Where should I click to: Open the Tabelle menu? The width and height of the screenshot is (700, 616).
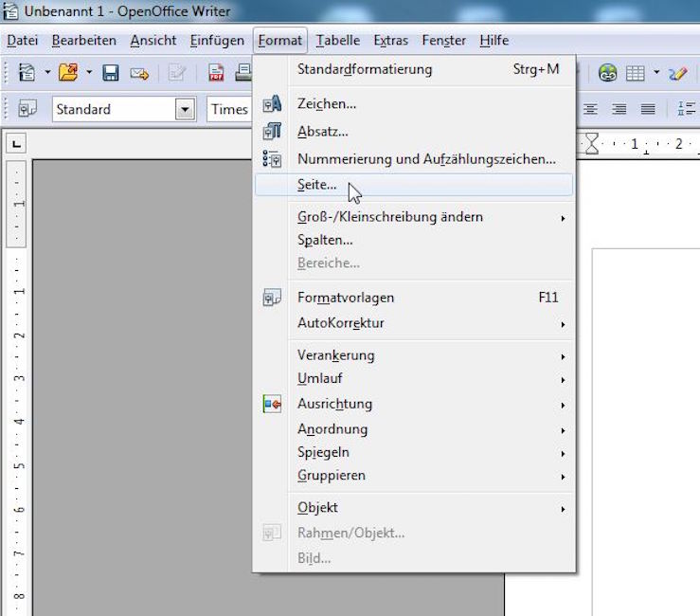tap(338, 41)
